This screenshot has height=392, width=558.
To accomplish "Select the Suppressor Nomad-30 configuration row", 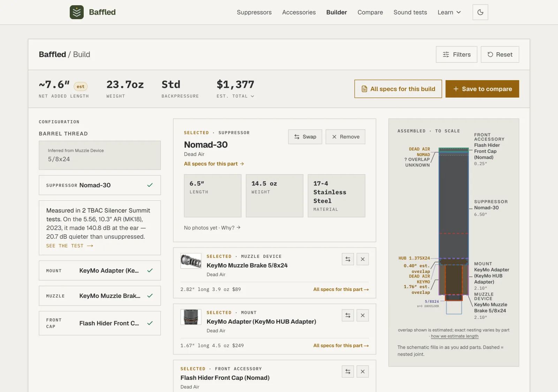I will tap(100, 185).
